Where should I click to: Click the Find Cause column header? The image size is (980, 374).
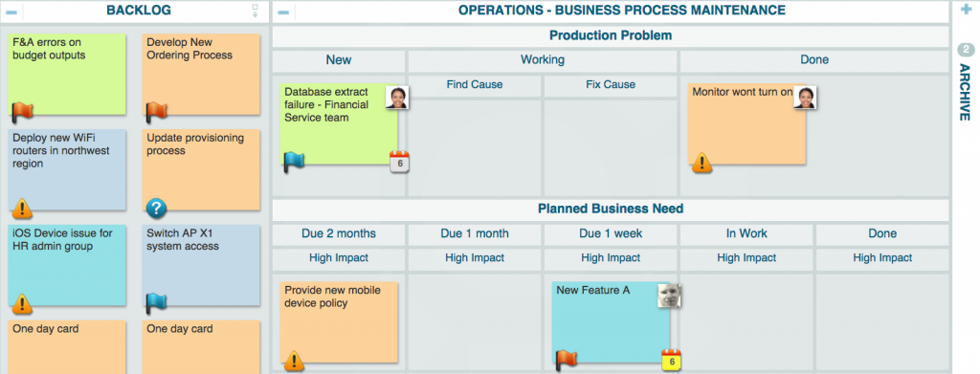point(475,85)
